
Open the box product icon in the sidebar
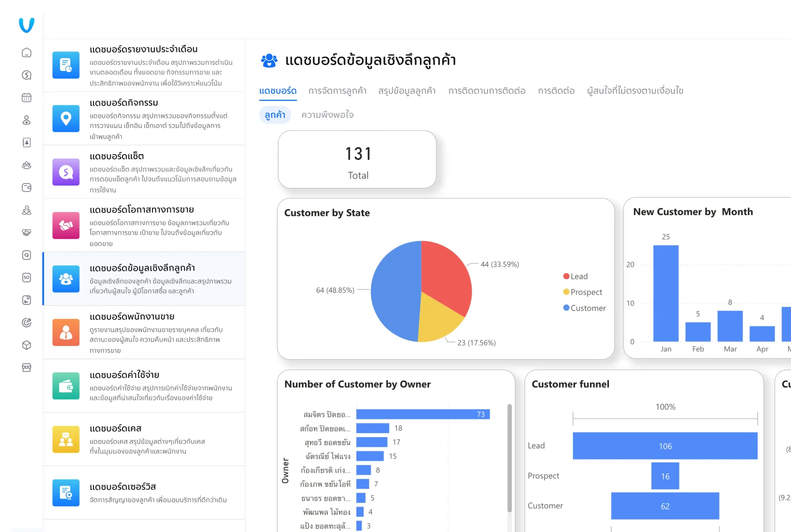click(27, 345)
